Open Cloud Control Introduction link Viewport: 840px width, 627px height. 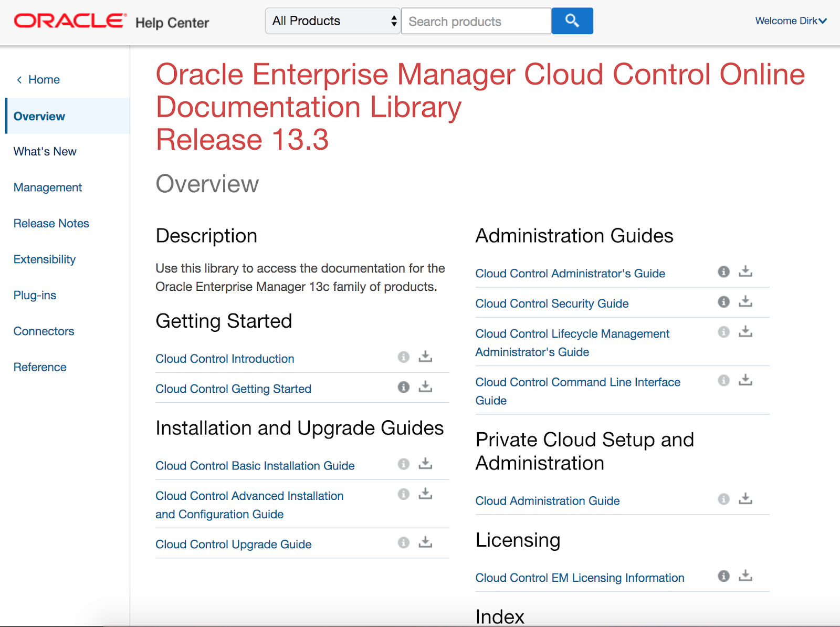coord(225,359)
